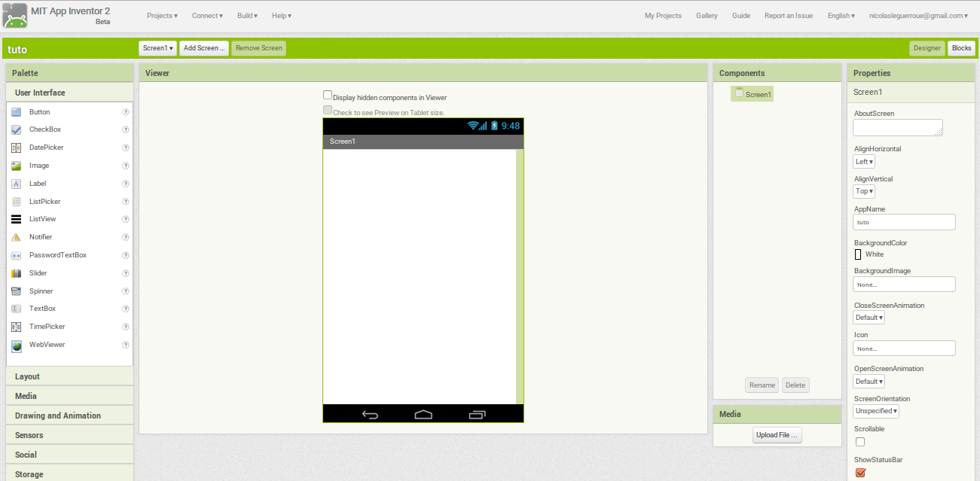Expand the Storage palette section

[x=69, y=473]
